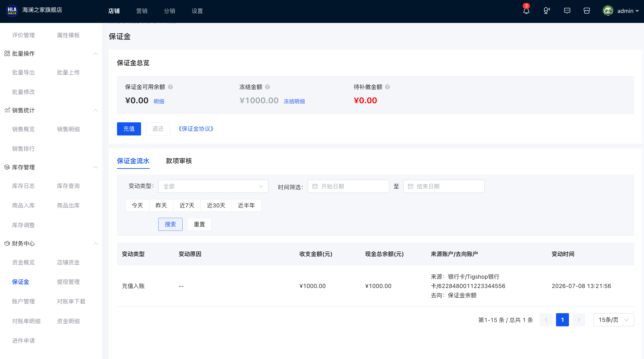This screenshot has height=359, width=644.
Task: Open the chat messages icon
Action: tap(567, 11)
